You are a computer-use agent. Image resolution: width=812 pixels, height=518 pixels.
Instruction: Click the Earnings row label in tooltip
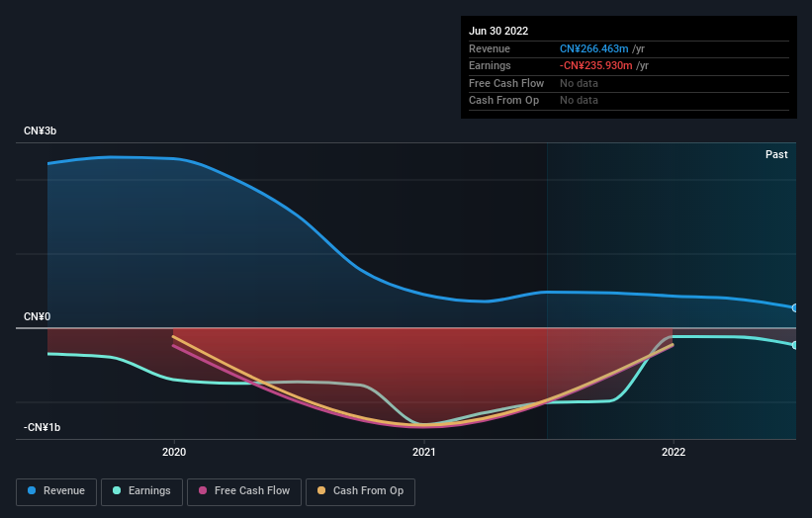(x=490, y=65)
